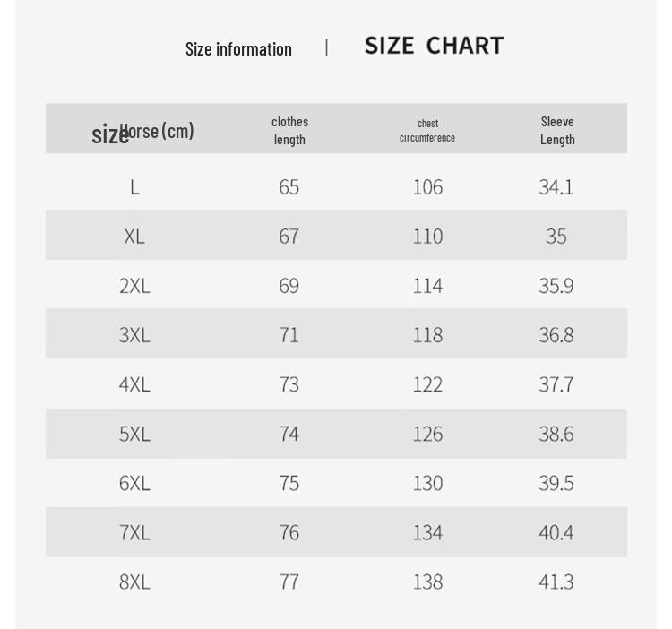Click the Size information label
Viewport: 672px width, 629px height.
[238, 49]
